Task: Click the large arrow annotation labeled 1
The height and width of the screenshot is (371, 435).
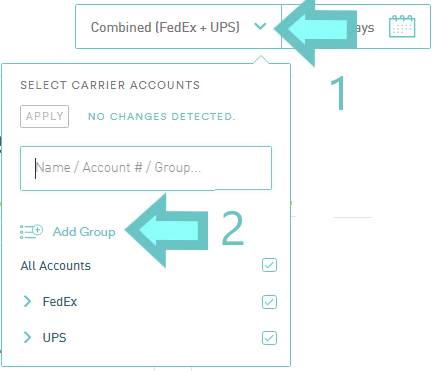Action: click(315, 30)
